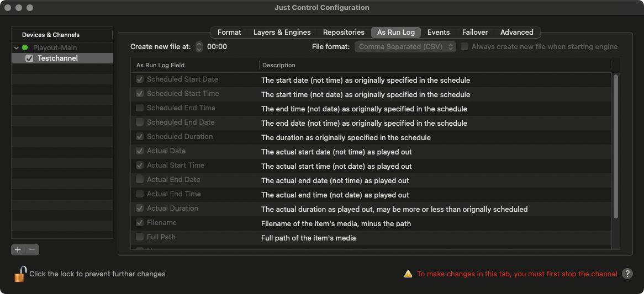Add a device with the plus button
The height and width of the screenshot is (294, 644).
pos(18,250)
